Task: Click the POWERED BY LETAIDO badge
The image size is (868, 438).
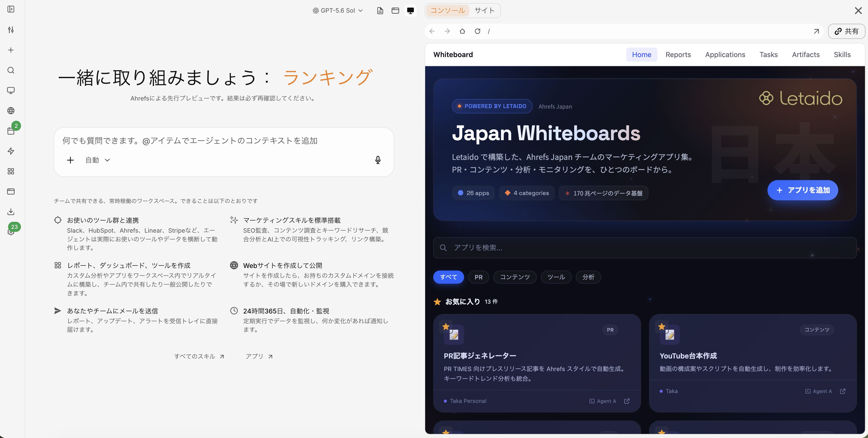Action: pyautogui.click(x=492, y=106)
